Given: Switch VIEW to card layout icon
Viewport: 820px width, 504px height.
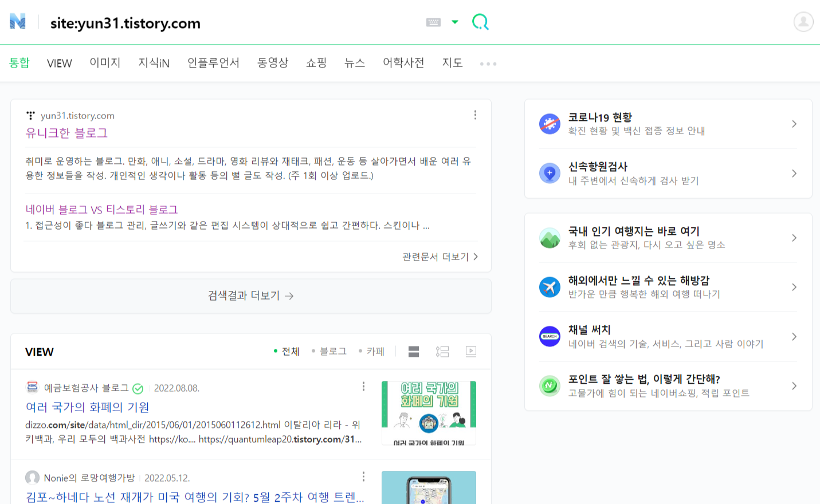Looking at the screenshot, I should click(414, 352).
